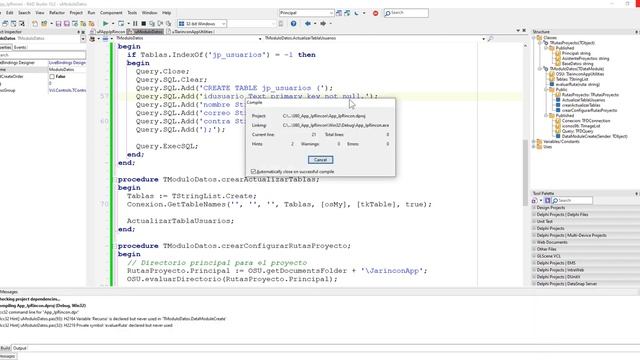Click the View Form toolbar icon
Screen dimensions: 640x360
coord(13,24)
